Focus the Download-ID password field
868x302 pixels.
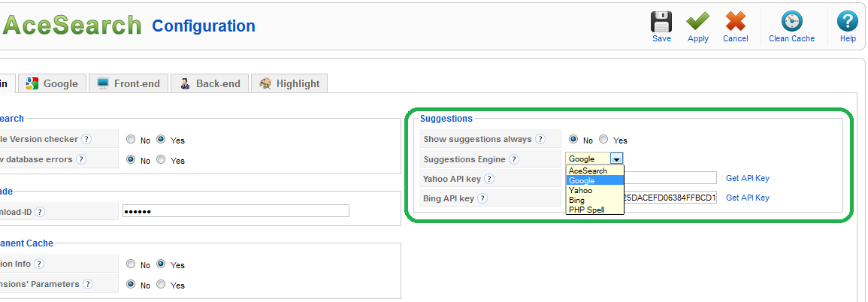point(235,211)
